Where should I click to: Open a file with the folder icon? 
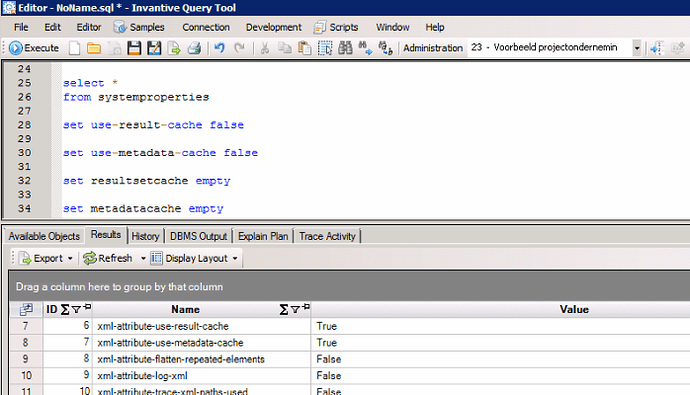pyautogui.click(x=94, y=48)
